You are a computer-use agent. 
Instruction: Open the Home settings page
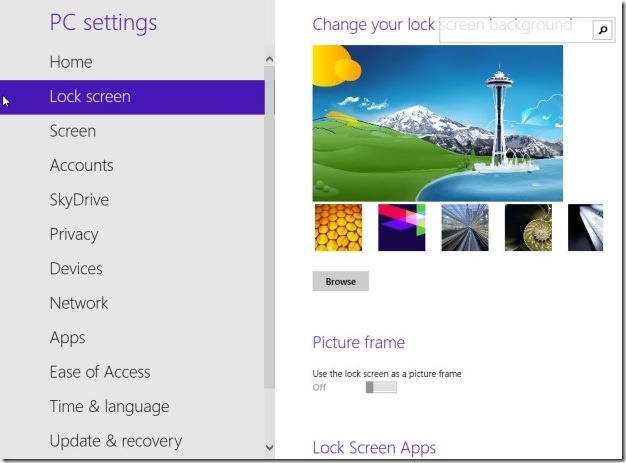[71, 62]
